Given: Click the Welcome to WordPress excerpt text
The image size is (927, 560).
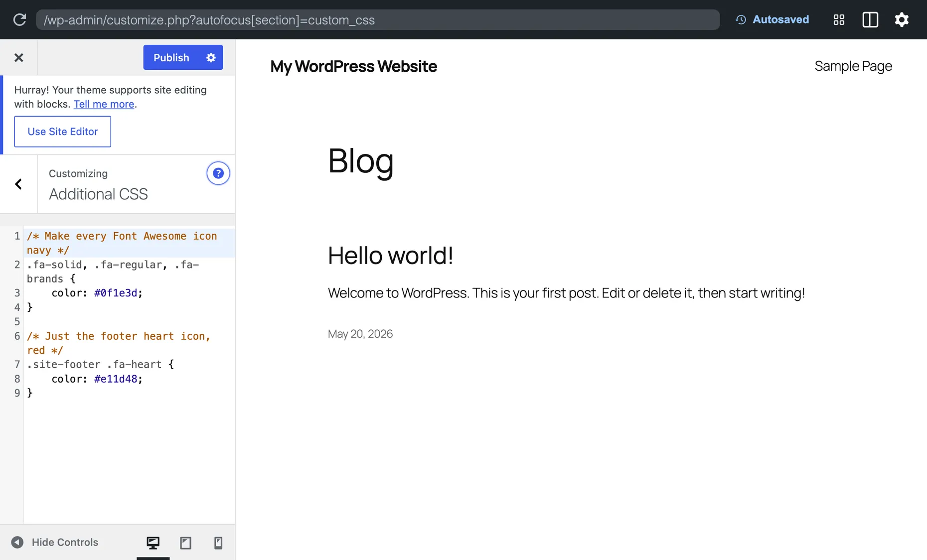Looking at the screenshot, I should 566,293.
